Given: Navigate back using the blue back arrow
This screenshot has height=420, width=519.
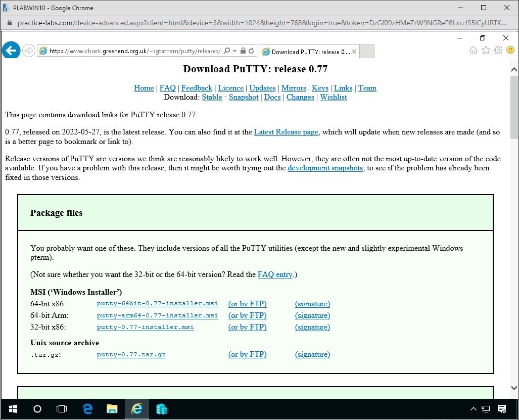Looking at the screenshot, I should point(11,50).
